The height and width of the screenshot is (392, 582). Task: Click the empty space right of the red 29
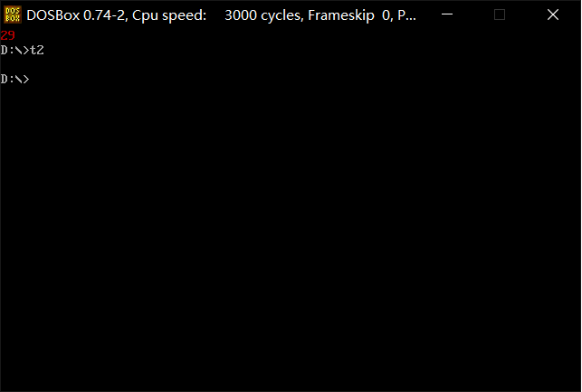[x=298, y=35]
